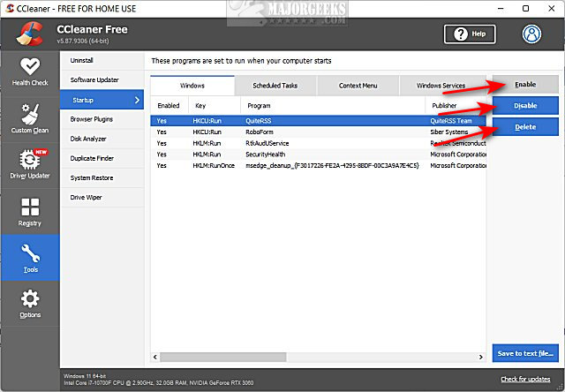Image resolution: width=565 pixels, height=392 pixels.
Task: Open the Options gear section
Action: pyautogui.click(x=30, y=304)
